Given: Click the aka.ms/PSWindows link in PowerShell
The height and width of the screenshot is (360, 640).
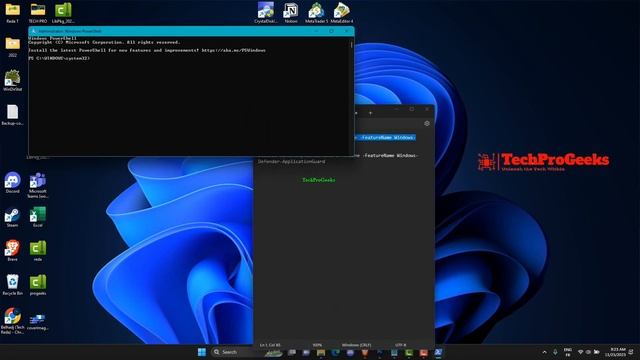Looking at the screenshot, I should 234,50.
